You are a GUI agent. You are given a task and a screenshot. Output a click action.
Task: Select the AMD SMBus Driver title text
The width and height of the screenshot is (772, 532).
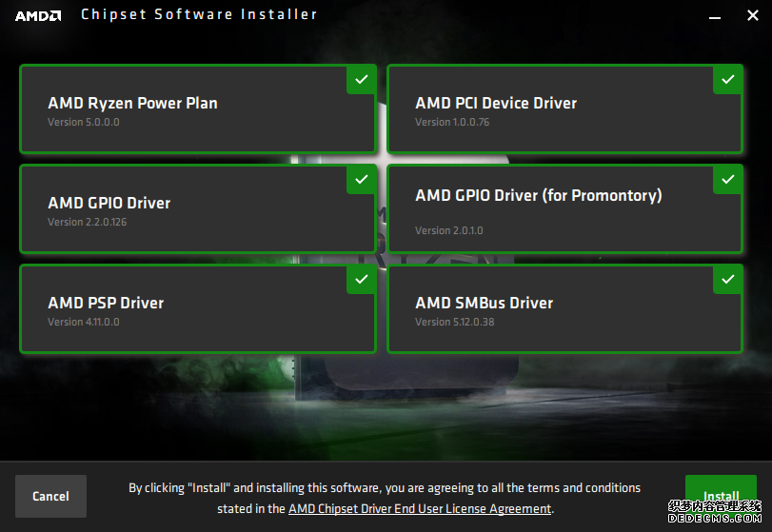point(484,303)
